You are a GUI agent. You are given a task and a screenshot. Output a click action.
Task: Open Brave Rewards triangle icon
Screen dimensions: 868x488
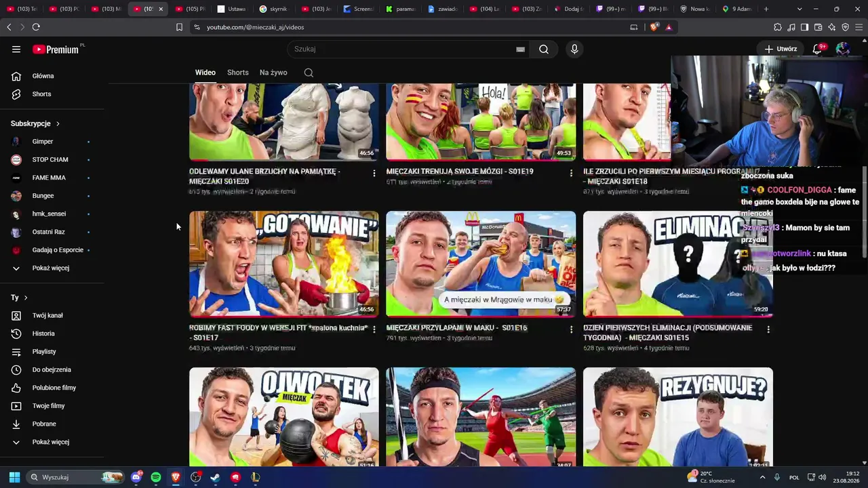coord(669,27)
